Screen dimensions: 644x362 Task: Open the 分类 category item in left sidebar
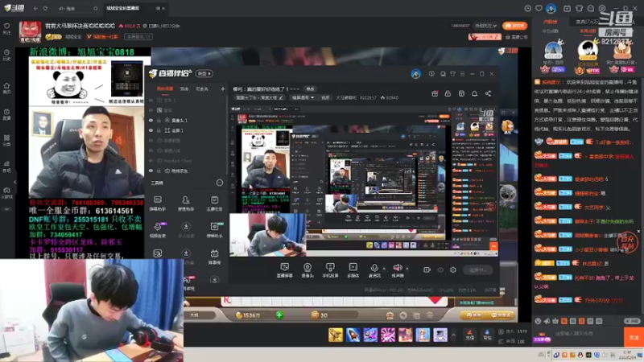pos(6,140)
